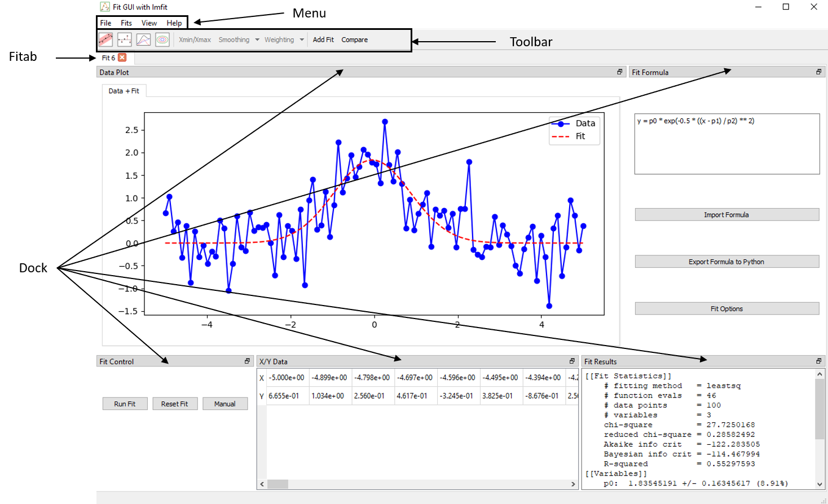Select the Y cell -8.676e-01
This screenshot has width=828, height=504.
544,396
